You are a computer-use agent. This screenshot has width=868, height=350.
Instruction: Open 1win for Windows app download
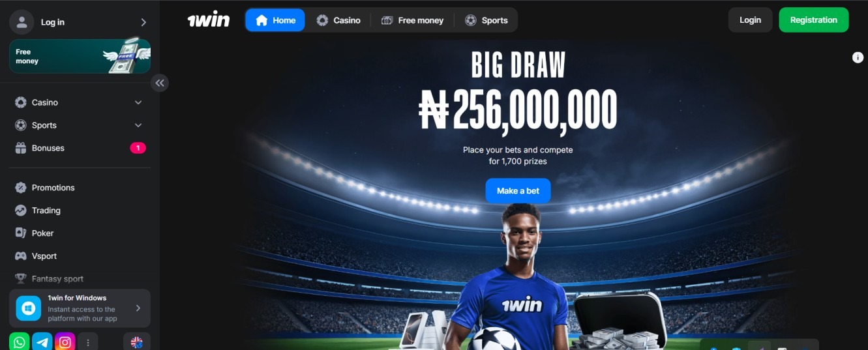pyautogui.click(x=80, y=308)
